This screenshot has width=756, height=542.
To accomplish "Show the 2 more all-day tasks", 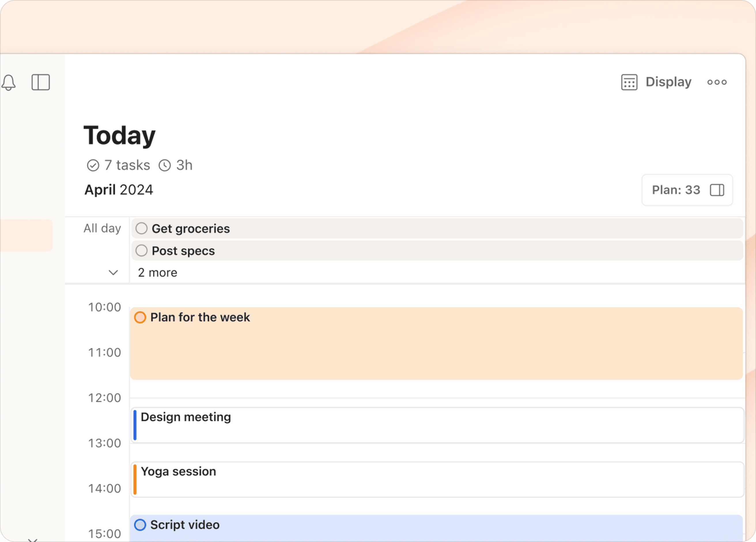I will (158, 272).
